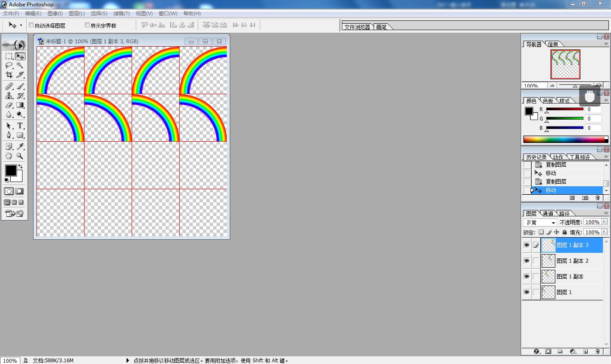Open the blend mode 正常 dropdown

541,222
